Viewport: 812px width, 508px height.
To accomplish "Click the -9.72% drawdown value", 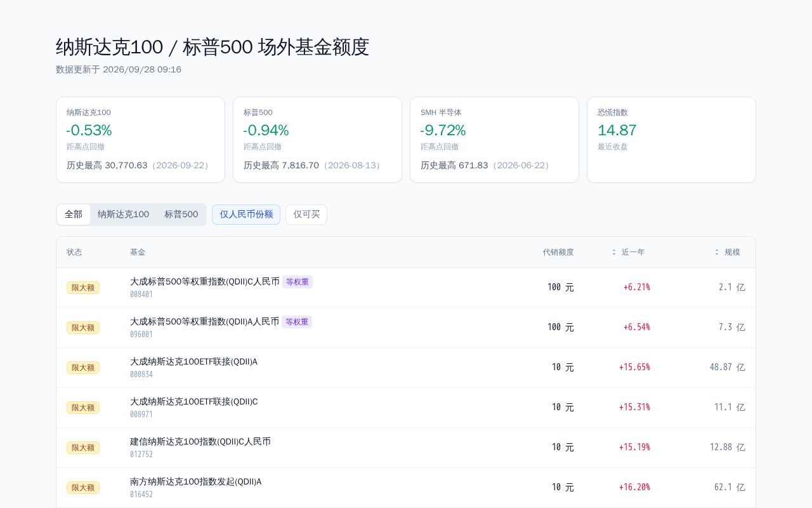I will tap(443, 130).
